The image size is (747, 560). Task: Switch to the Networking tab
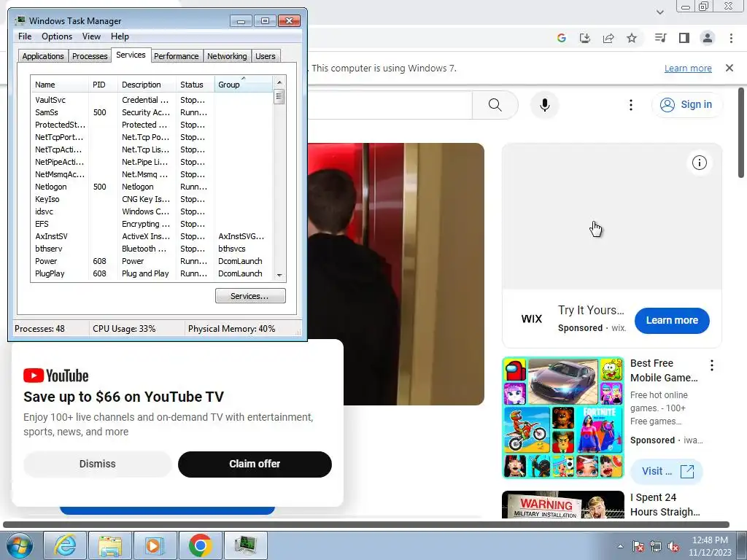[x=227, y=56]
